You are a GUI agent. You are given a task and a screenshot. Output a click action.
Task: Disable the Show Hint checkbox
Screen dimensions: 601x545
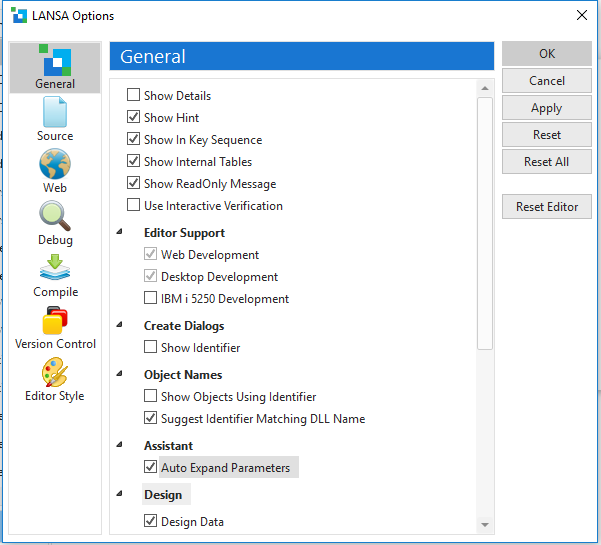pos(134,118)
